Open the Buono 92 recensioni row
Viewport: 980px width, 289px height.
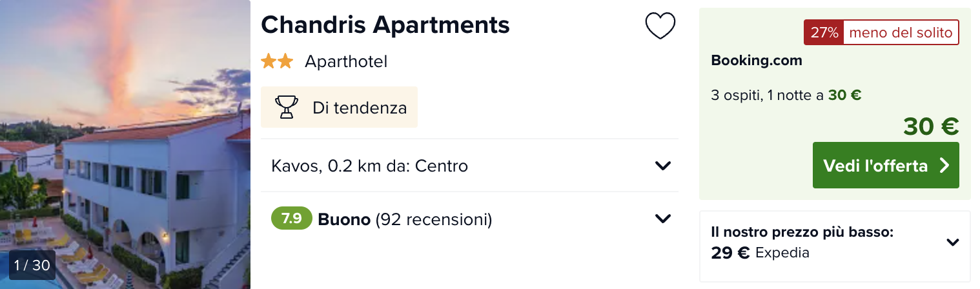tap(469, 219)
